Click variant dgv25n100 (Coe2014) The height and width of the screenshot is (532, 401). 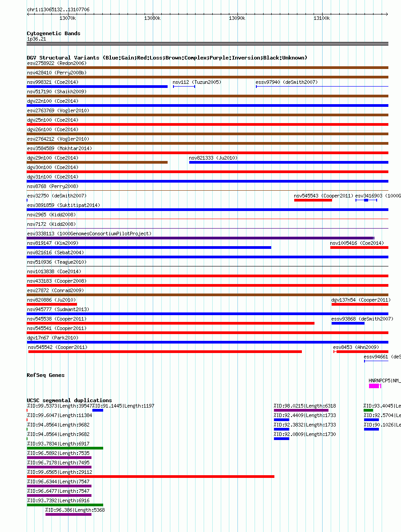coord(53,120)
